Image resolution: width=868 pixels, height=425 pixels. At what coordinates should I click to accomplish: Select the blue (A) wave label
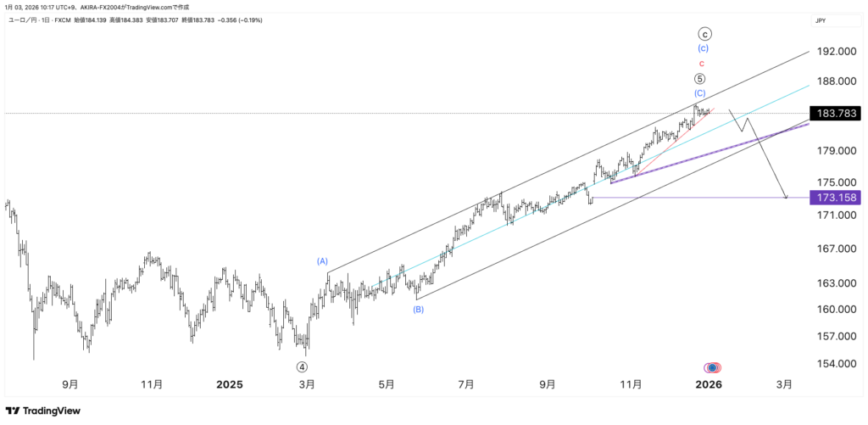(322, 261)
